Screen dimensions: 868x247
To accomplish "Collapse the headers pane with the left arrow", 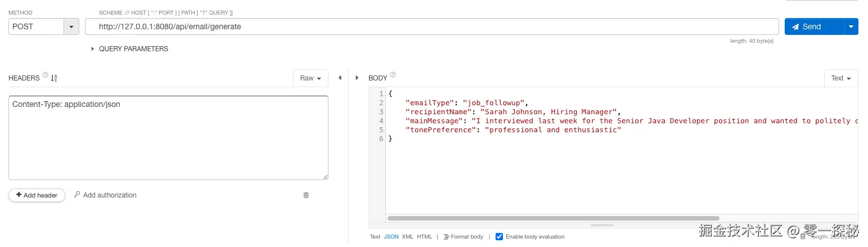I will (340, 78).
